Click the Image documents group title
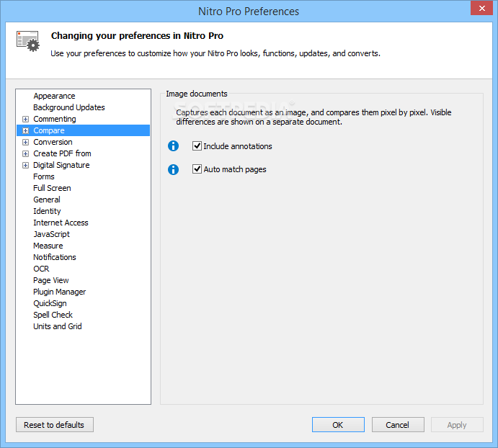This screenshot has width=498, height=448. [x=197, y=94]
